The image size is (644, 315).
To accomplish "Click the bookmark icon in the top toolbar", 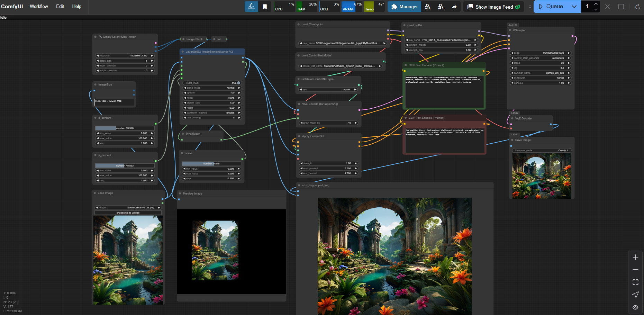I will tap(265, 7).
